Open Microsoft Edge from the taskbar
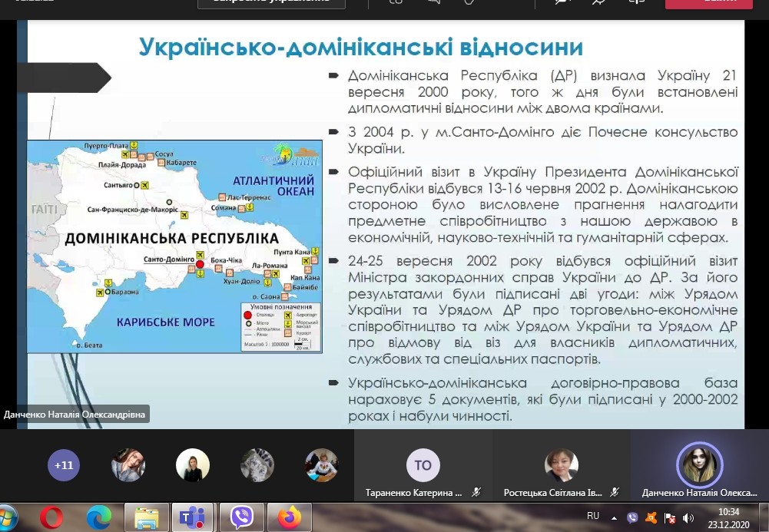This screenshot has width=769, height=532. (x=98, y=517)
